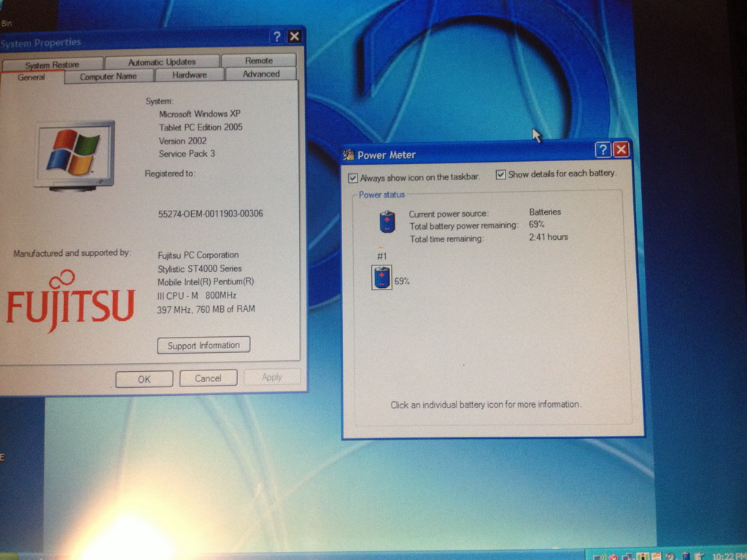The image size is (747, 560).
Task: Go to the System Restore tab
Action: [52, 65]
